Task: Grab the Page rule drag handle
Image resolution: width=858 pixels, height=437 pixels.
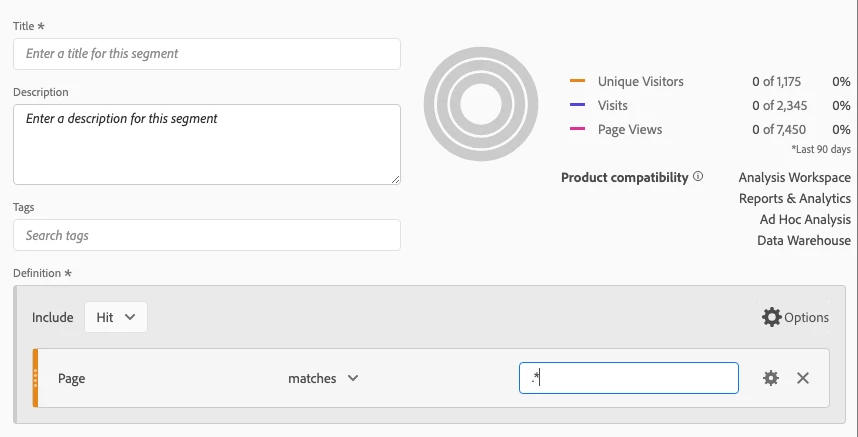Action: coord(36,378)
